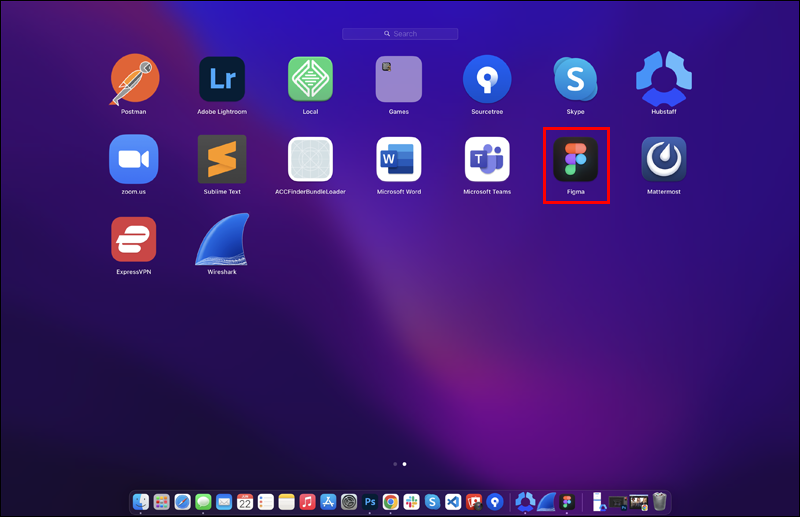This screenshot has height=517, width=800.
Task: Open Safari from the Dock
Action: coord(182,502)
